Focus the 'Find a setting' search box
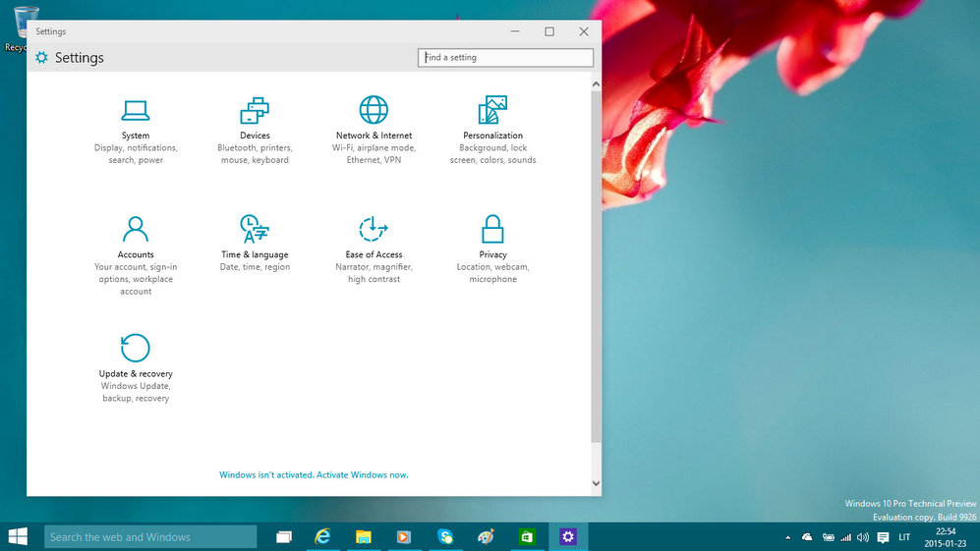The image size is (980, 551). (505, 58)
